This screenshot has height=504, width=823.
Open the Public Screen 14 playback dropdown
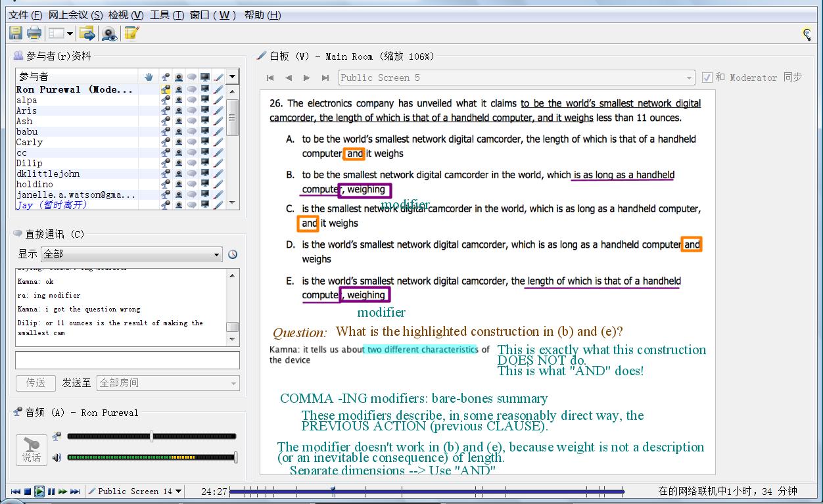point(135,491)
